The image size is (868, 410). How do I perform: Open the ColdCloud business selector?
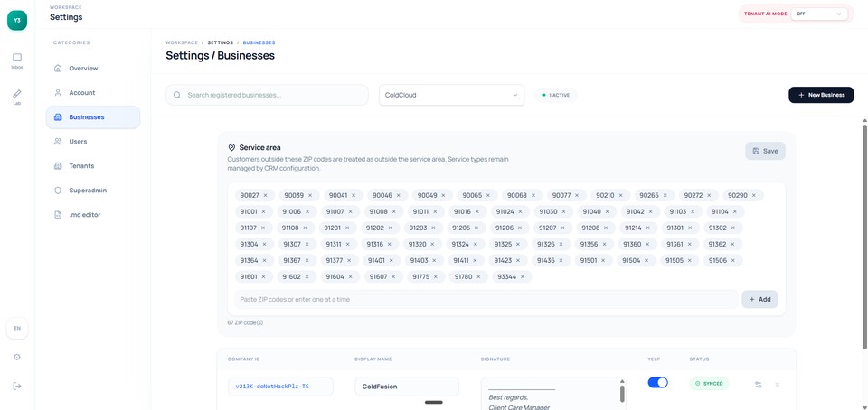pos(452,95)
